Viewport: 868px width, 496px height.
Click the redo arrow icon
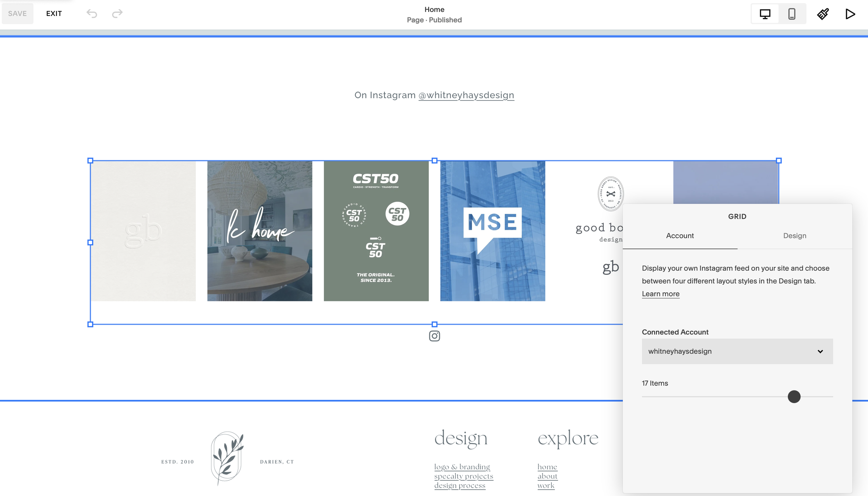coord(117,14)
